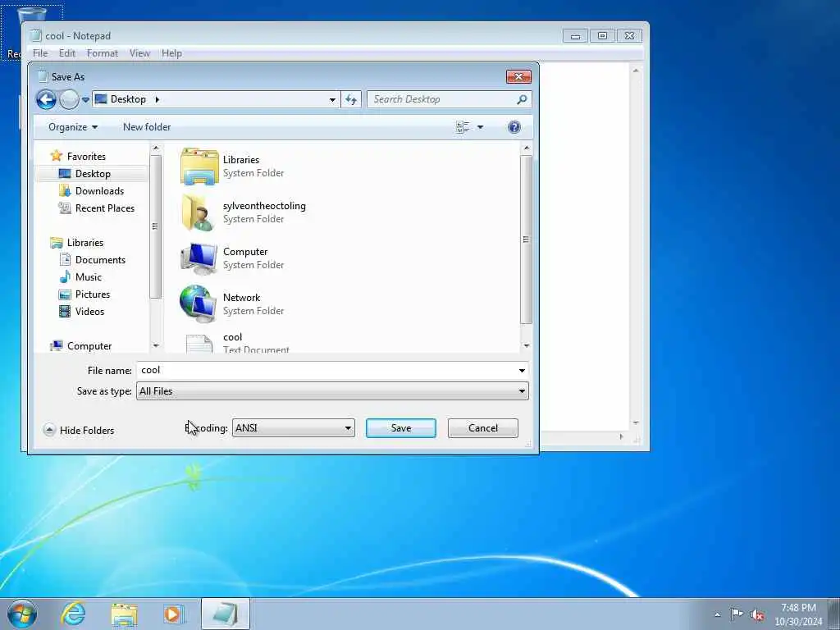Viewport: 840px width, 630px height.
Task: Click navigation pane scrollbar down arrow
Action: click(156, 345)
